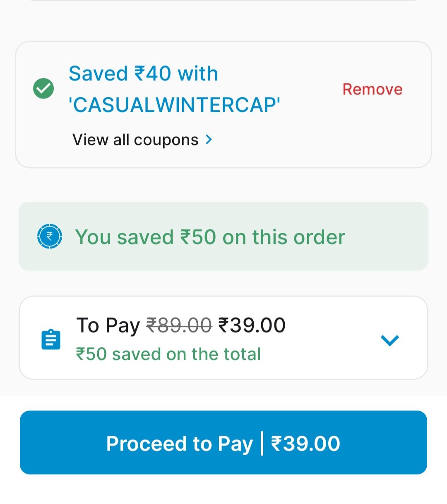The height and width of the screenshot is (504, 447).
Task: Open View all coupons
Action: tap(135, 140)
